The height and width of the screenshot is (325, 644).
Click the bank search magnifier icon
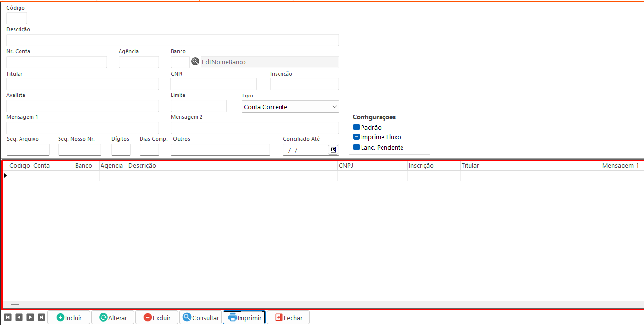coord(195,62)
